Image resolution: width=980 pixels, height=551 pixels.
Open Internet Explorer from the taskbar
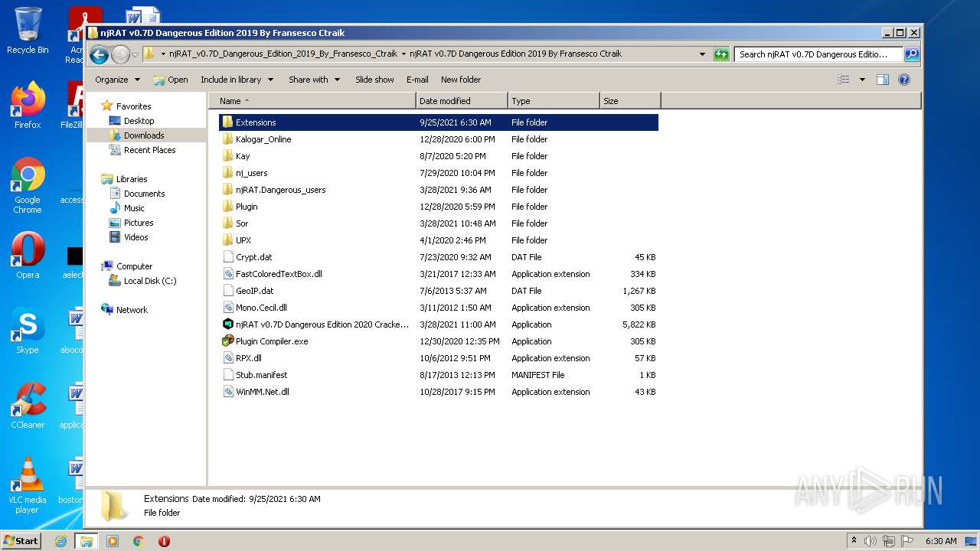(x=60, y=541)
